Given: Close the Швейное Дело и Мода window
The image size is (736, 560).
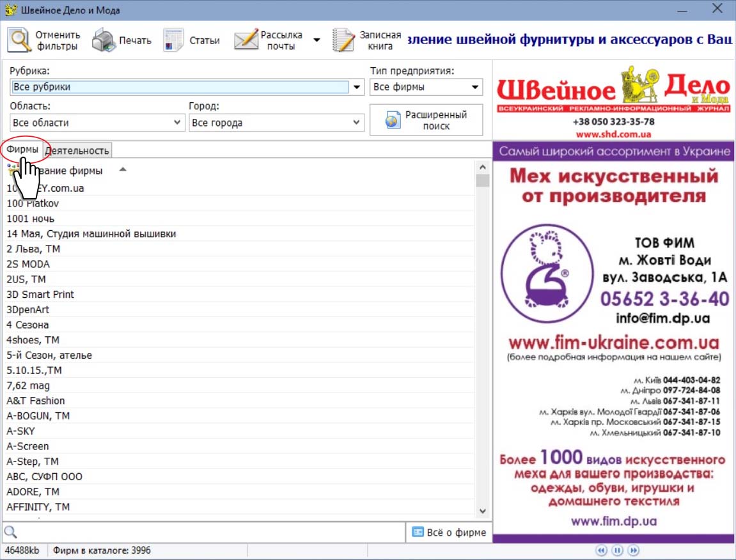Looking at the screenshot, I should coord(717,8).
